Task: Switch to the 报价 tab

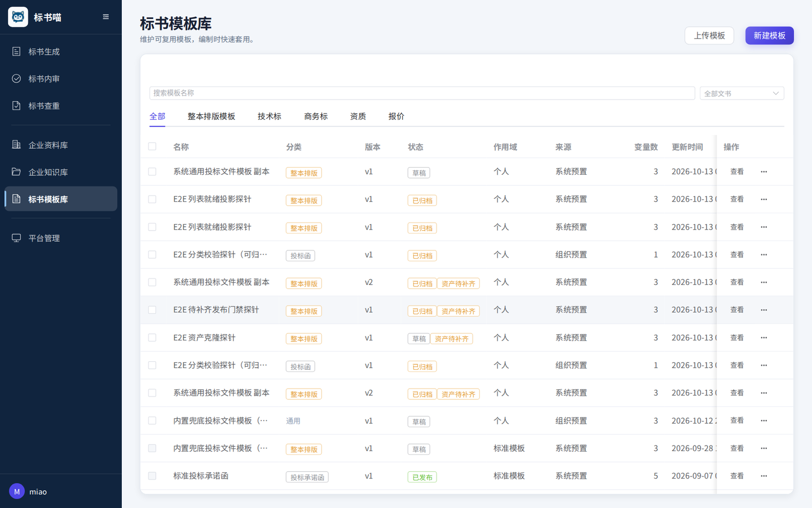Action: coord(396,116)
